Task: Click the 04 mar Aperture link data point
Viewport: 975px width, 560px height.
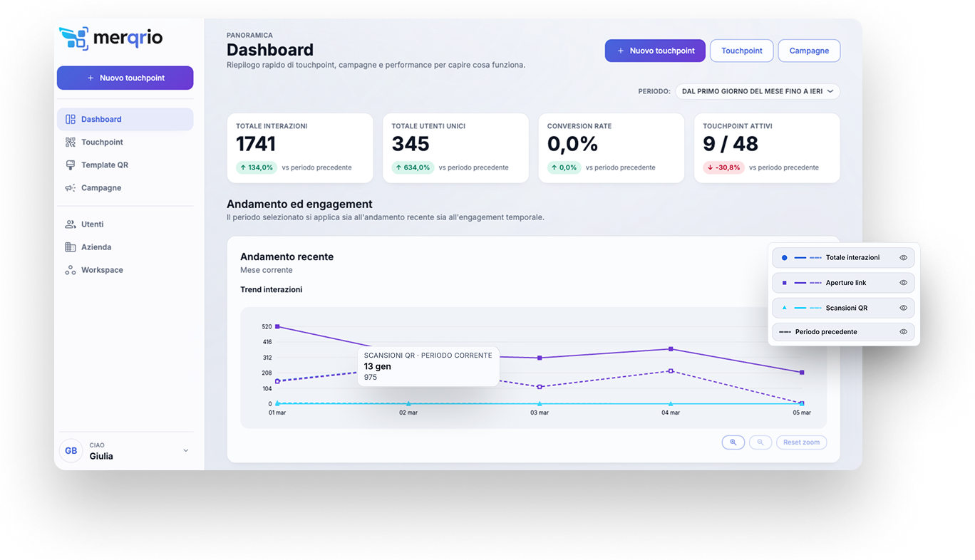Action: point(671,349)
